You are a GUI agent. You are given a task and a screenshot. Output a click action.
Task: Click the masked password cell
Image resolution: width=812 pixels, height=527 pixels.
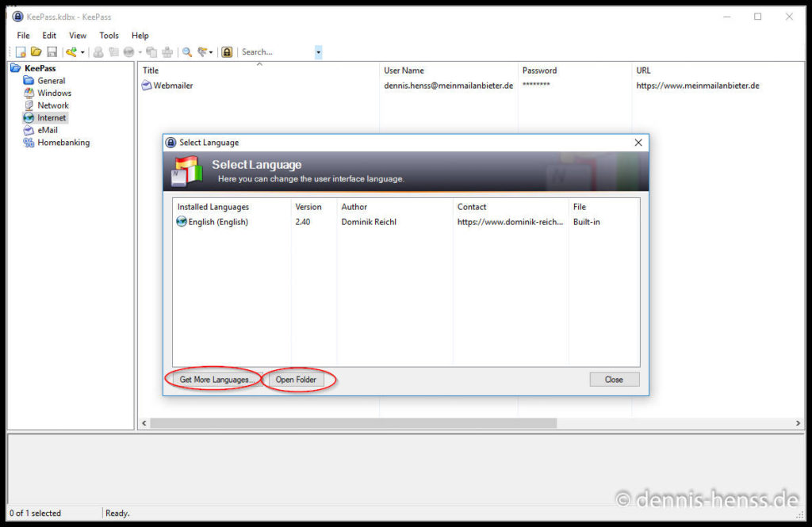click(536, 84)
